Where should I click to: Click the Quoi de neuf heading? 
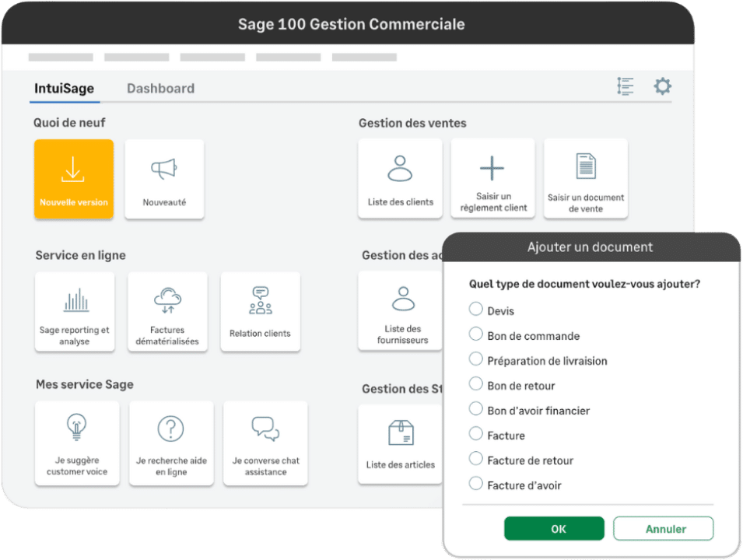tap(69, 123)
